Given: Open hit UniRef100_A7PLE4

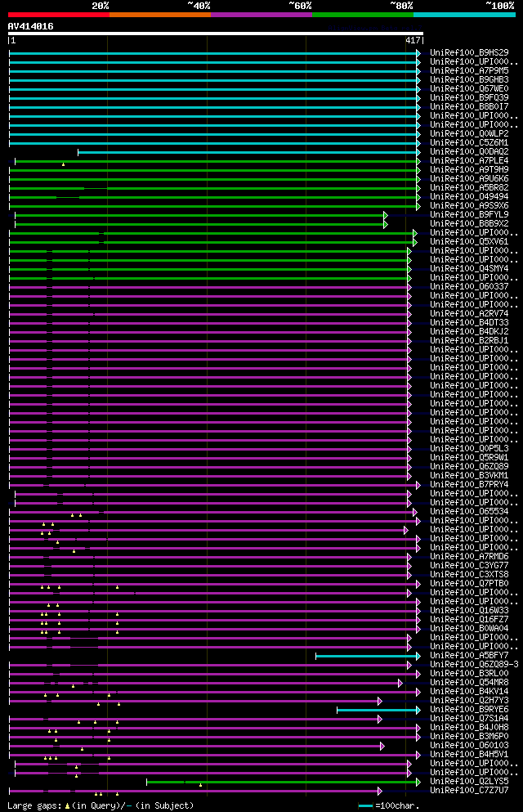Looking at the screenshot, I should pyautogui.click(x=469, y=160).
